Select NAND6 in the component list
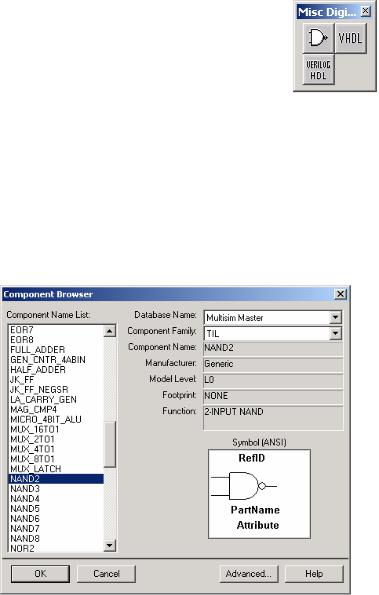Image resolution: width=379 pixels, height=595 pixels. 56,518
